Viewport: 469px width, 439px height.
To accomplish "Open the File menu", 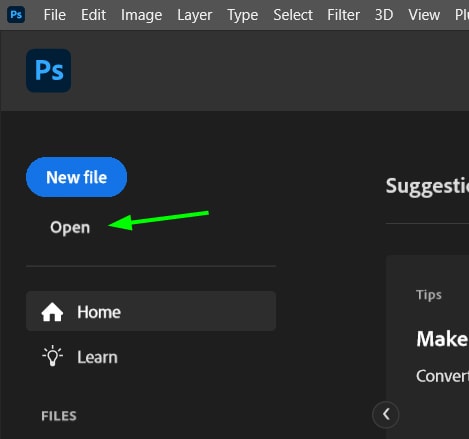I will (55, 15).
